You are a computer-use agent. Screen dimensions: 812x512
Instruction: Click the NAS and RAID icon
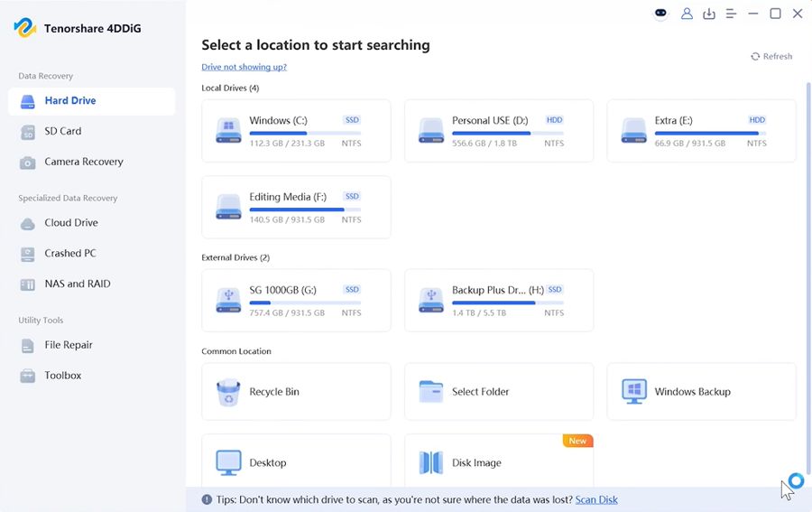coord(27,285)
